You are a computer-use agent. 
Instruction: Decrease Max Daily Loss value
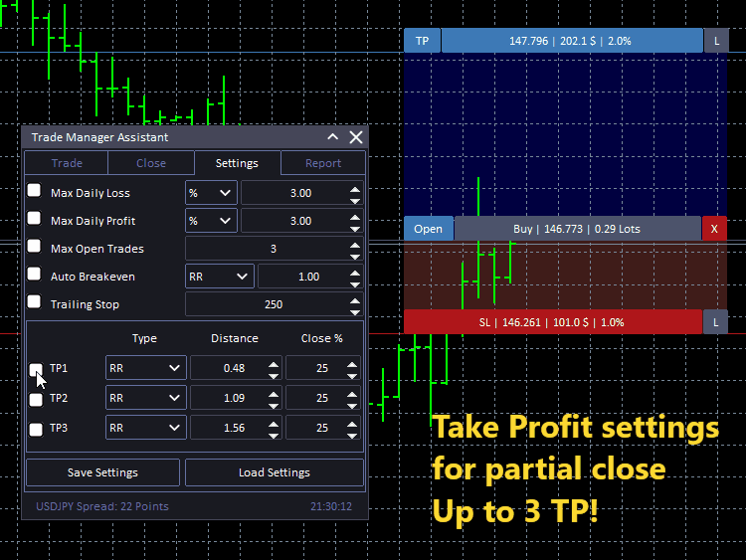pos(355,201)
